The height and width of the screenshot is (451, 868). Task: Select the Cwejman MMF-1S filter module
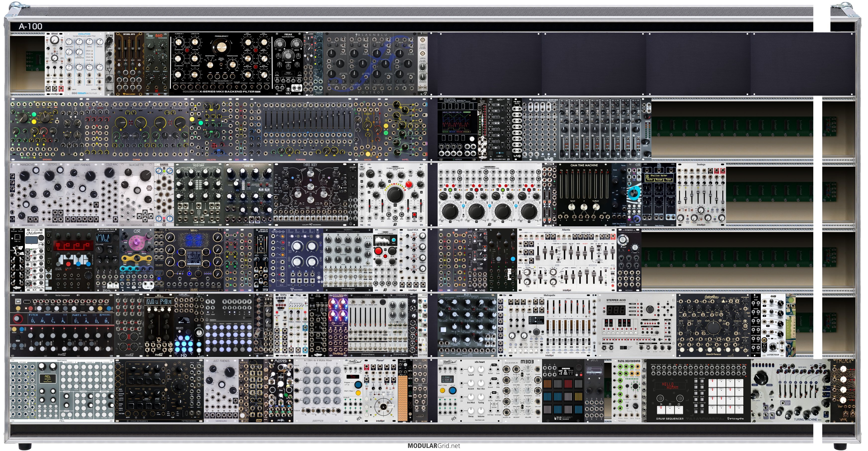(x=249, y=195)
